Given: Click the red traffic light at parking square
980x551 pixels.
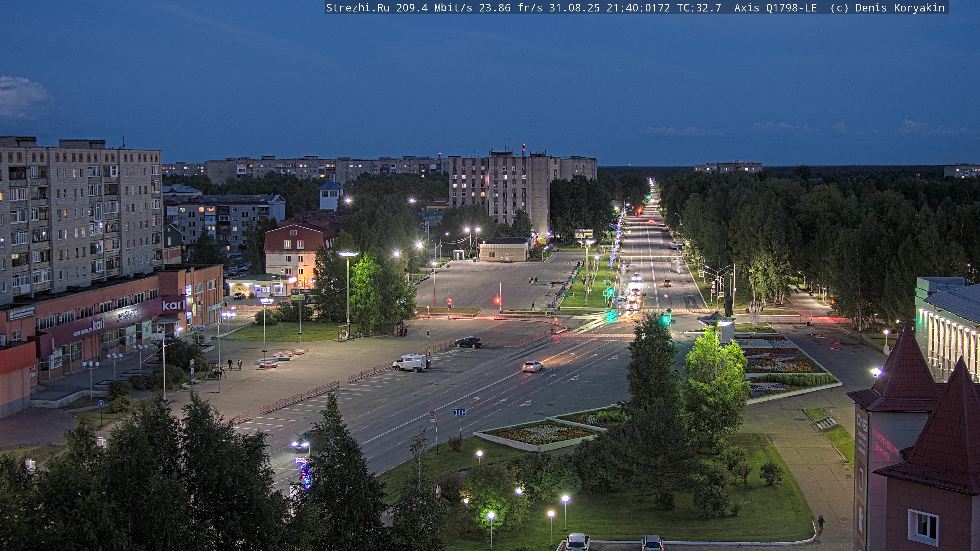Looking at the screenshot, I should (x=498, y=300).
